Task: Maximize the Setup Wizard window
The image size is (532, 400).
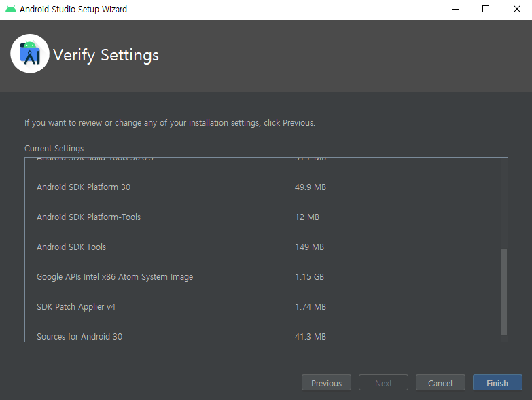Action: pyautogui.click(x=486, y=9)
